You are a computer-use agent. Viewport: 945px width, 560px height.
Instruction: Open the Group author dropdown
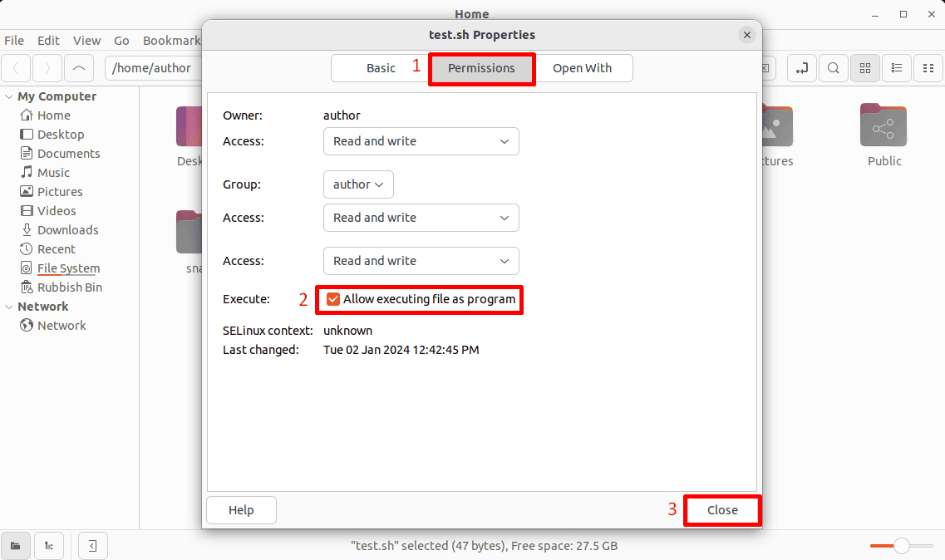358,184
